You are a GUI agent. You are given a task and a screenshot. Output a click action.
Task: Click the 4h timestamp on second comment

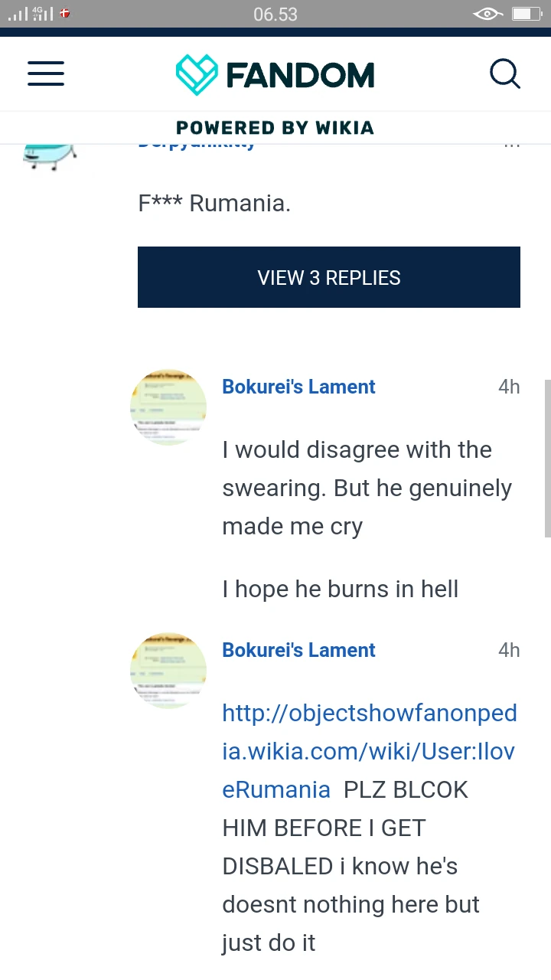point(509,650)
